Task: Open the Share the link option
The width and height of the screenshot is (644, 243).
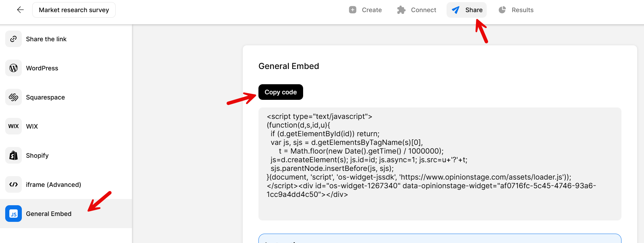Action: [x=46, y=39]
